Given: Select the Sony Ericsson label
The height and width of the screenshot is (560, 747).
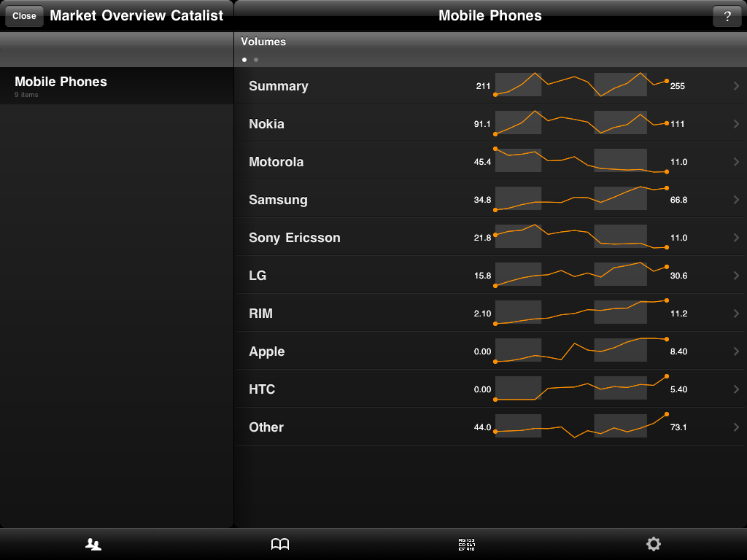Looking at the screenshot, I should 295,238.
